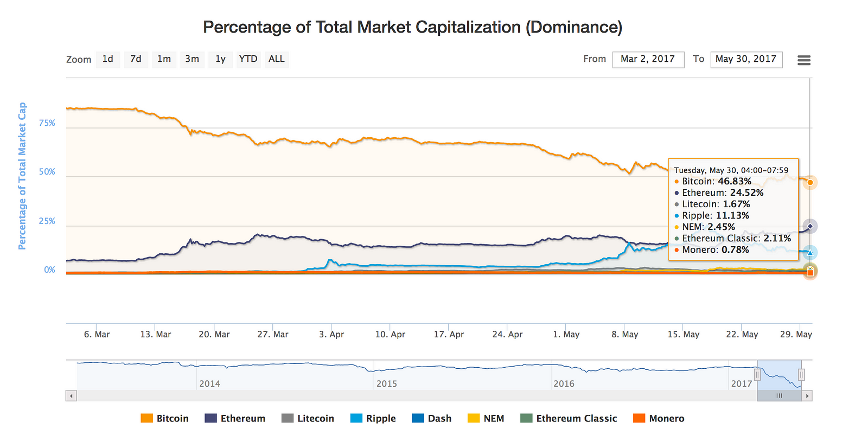Edit the To date field
868x429 pixels.
tap(746, 60)
